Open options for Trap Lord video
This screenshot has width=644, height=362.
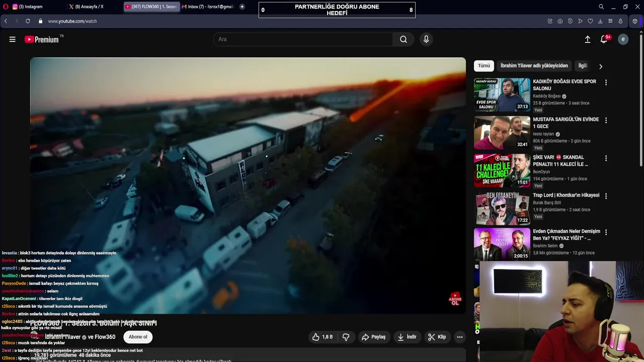[x=606, y=196]
